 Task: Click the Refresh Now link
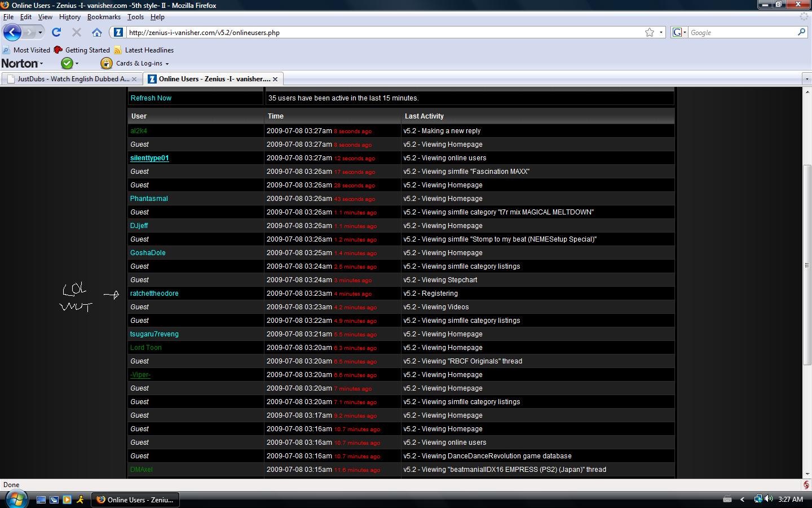click(x=151, y=98)
